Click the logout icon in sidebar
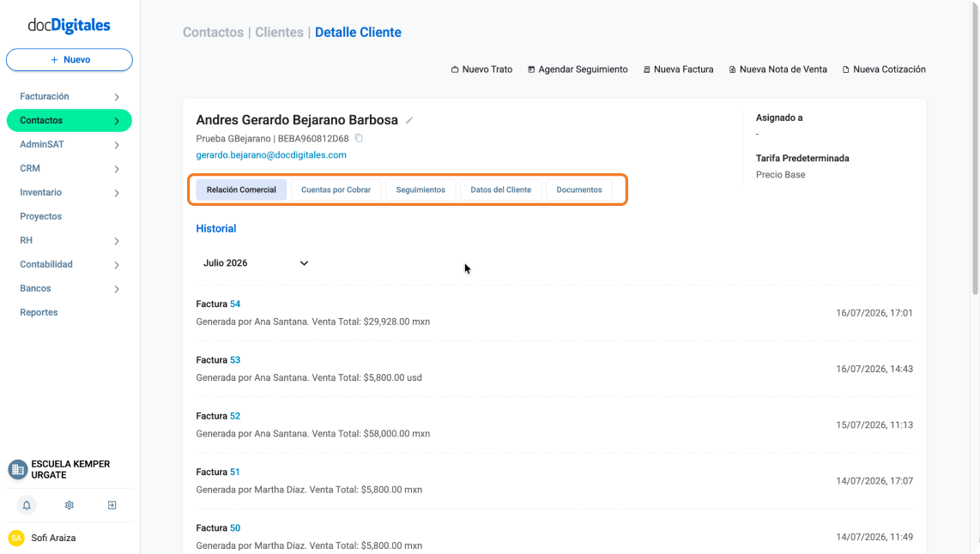The image size is (980, 554). pyautogui.click(x=112, y=505)
